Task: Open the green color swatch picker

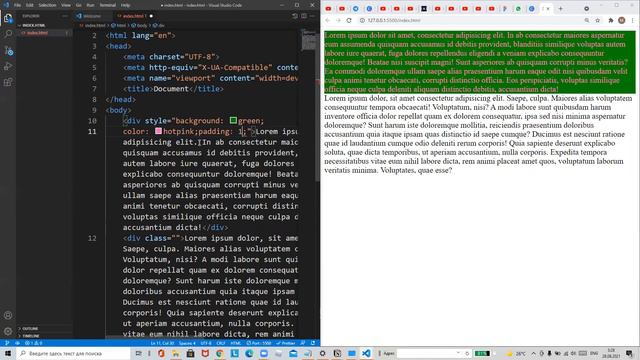Action: tap(233, 120)
